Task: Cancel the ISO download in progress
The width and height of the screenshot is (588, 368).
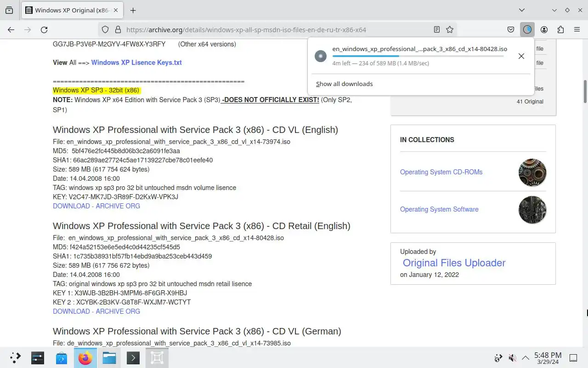Action: point(521,56)
